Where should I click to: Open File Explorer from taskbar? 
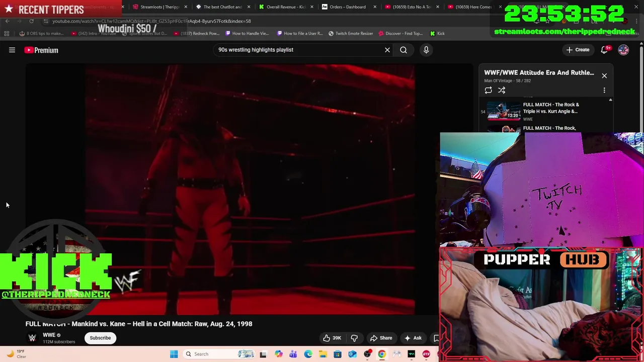(x=323, y=354)
